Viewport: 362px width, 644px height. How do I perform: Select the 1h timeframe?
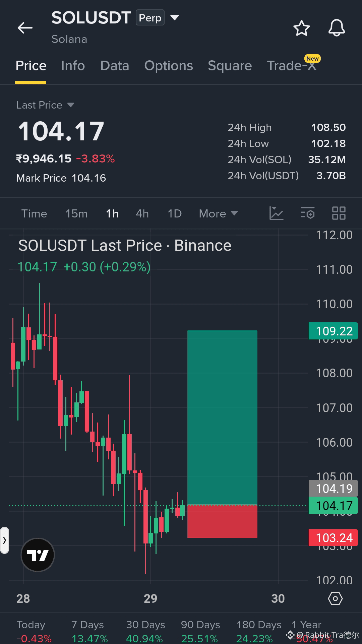pyautogui.click(x=112, y=213)
